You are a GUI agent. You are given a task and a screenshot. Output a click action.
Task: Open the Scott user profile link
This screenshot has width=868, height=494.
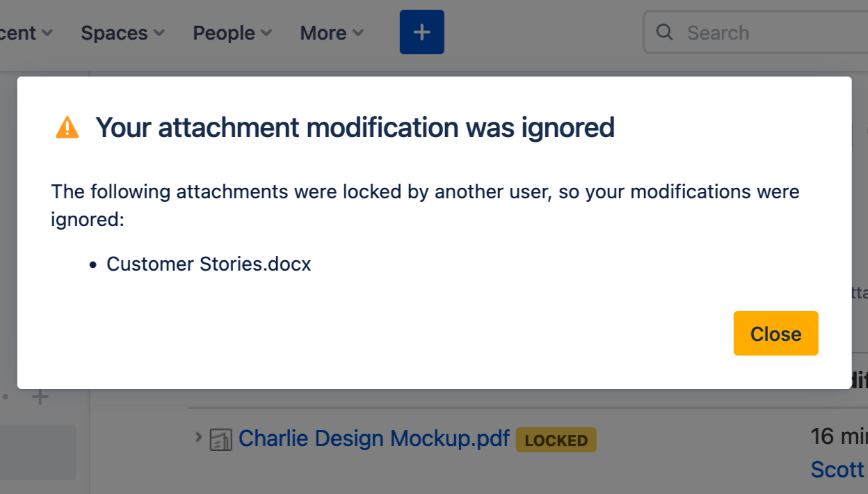coord(837,470)
